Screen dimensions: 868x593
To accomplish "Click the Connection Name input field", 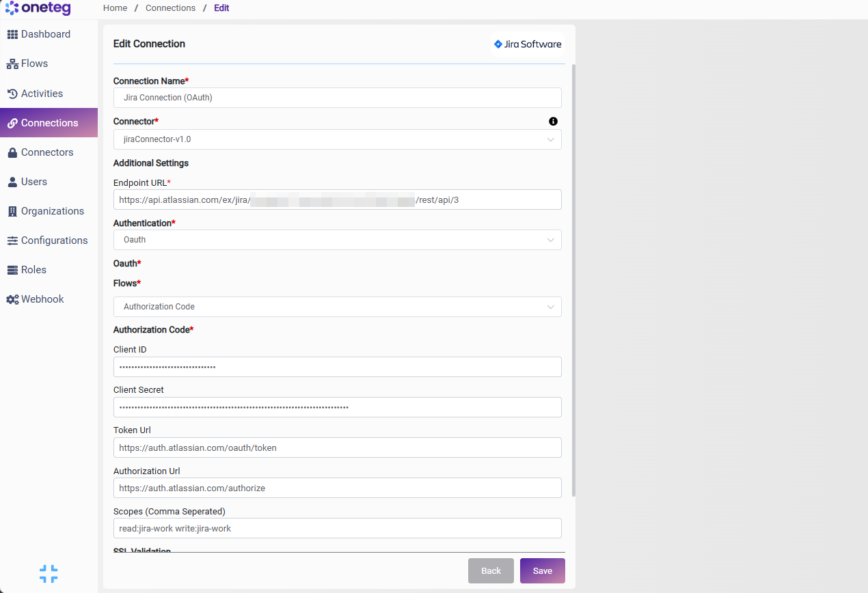I will pyautogui.click(x=338, y=98).
